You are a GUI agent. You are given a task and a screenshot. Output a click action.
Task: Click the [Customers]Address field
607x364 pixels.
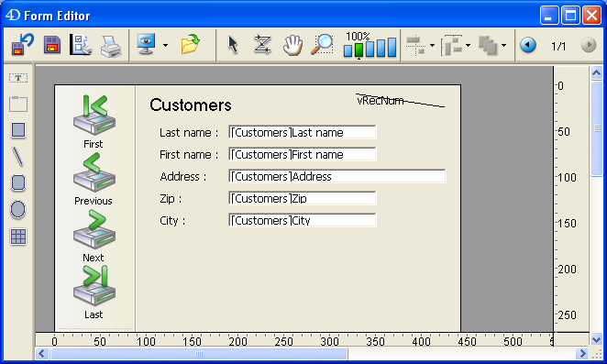[337, 176]
